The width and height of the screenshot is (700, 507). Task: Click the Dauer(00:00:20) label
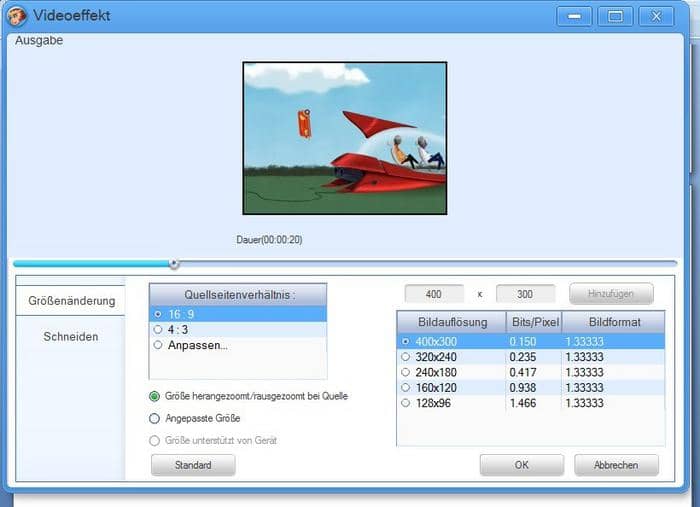pyautogui.click(x=269, y=240)
